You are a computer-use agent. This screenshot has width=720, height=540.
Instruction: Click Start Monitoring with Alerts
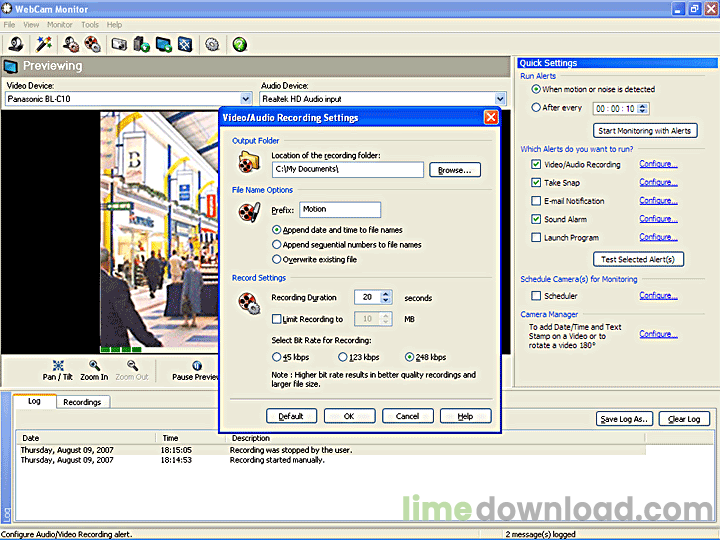tap(645, 131)
